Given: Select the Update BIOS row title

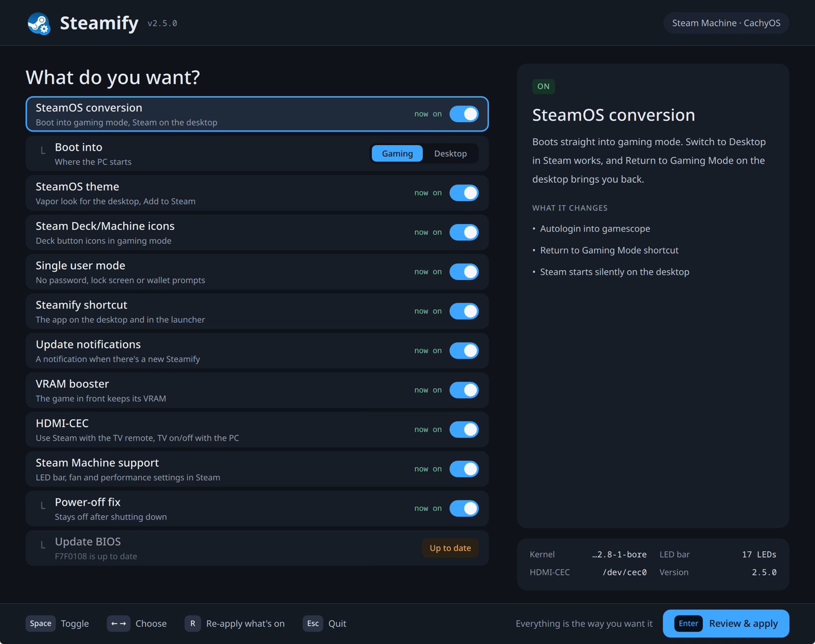Looking at the screenshot, I should [x=88, y=542].
